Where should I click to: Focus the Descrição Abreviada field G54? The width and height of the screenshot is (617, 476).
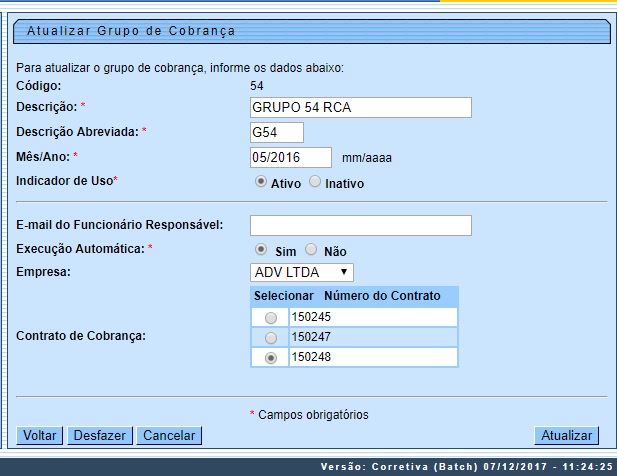[277, 132]
